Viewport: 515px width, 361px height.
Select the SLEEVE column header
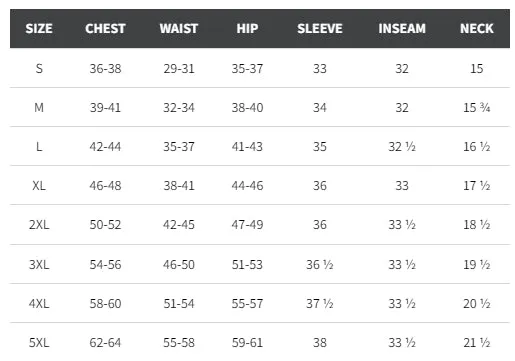click(320, 29)
